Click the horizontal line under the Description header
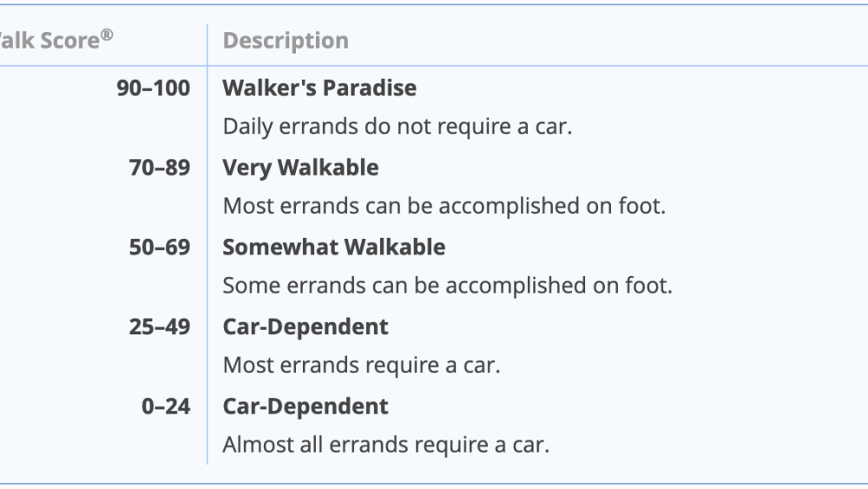This screenshot has height=489, width=868. pyautogui.click(x=521, y=66)
